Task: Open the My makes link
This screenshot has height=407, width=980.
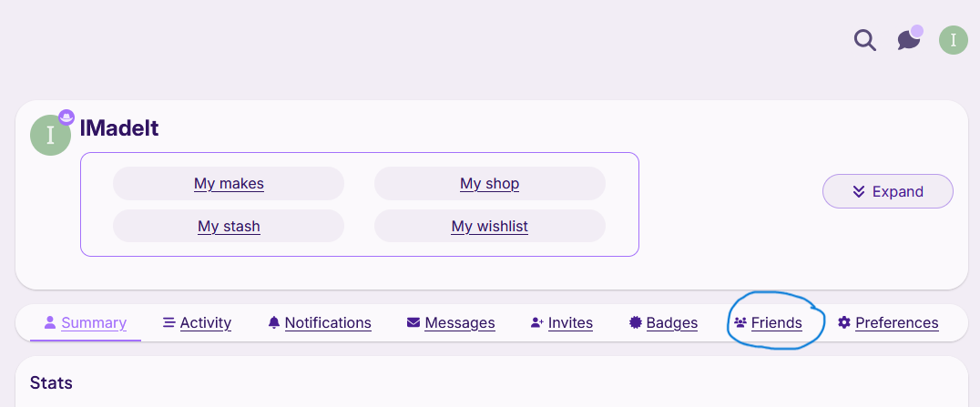Action: tap(229, 184)
